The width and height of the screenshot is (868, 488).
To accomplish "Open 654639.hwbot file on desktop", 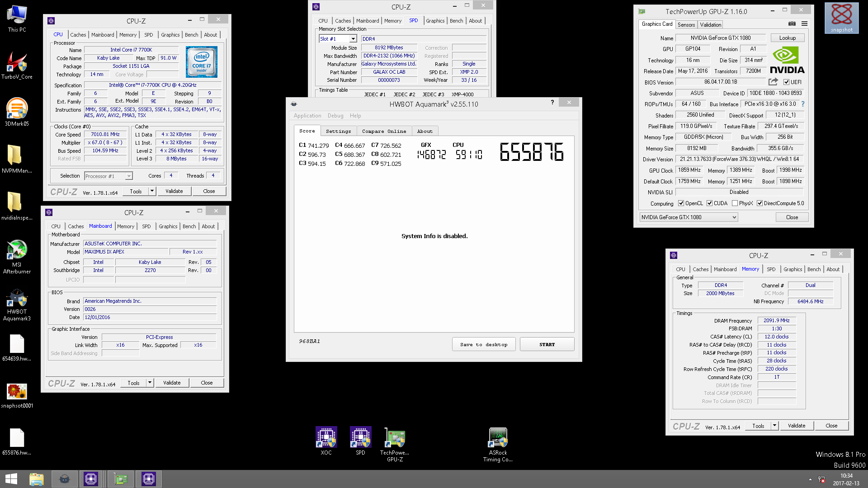I will pos(17,348).
